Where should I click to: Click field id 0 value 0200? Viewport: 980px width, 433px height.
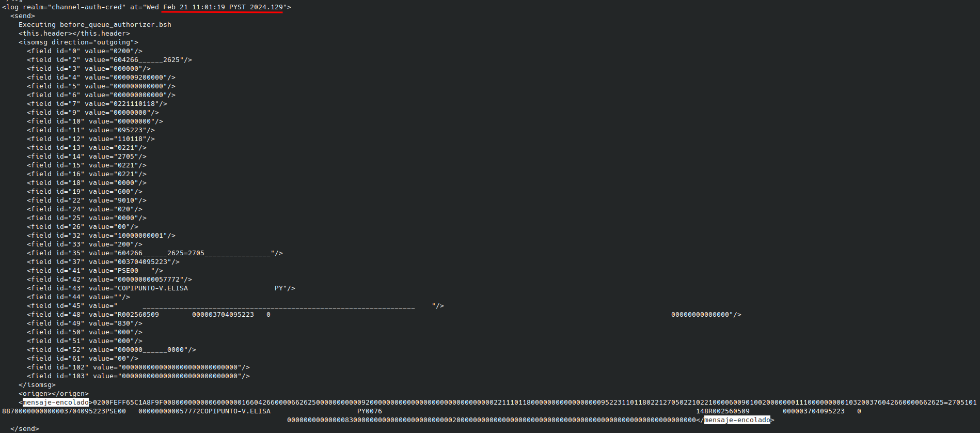pyautogui.click(x=85, y=51)
